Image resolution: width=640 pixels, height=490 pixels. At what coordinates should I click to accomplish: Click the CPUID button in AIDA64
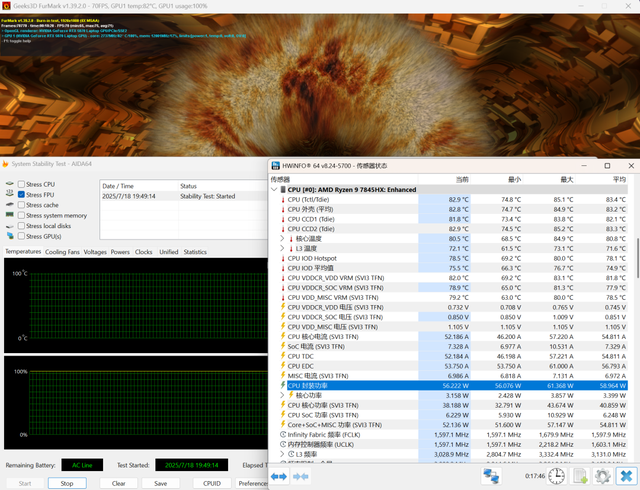point(212,483)
